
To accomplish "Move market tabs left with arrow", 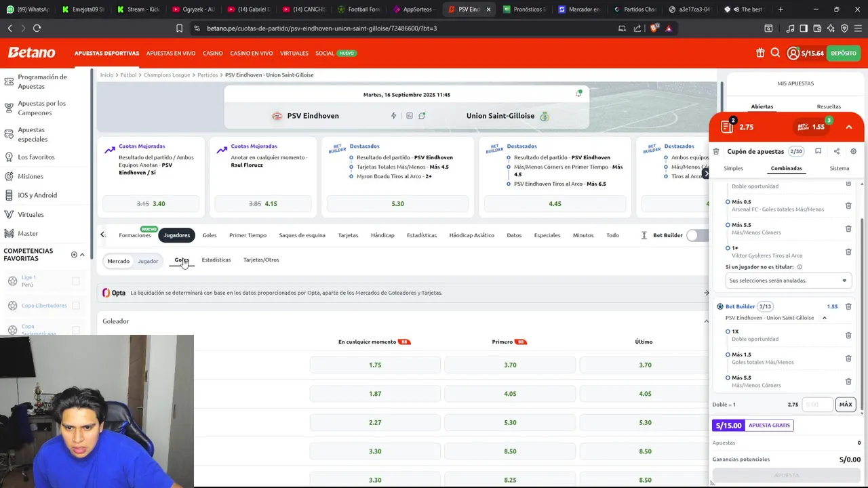I will pos(103,235).
